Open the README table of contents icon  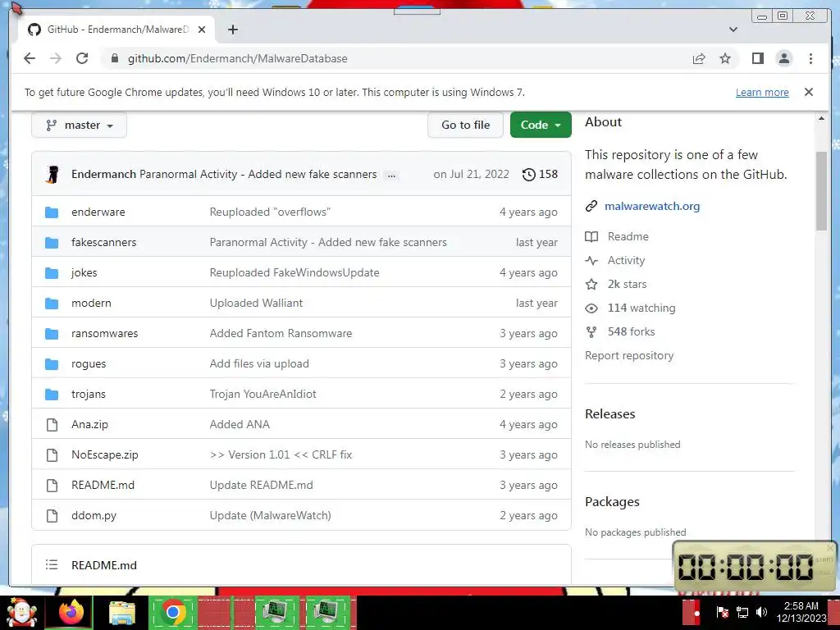pyautogui.click(x=52, y=564)
